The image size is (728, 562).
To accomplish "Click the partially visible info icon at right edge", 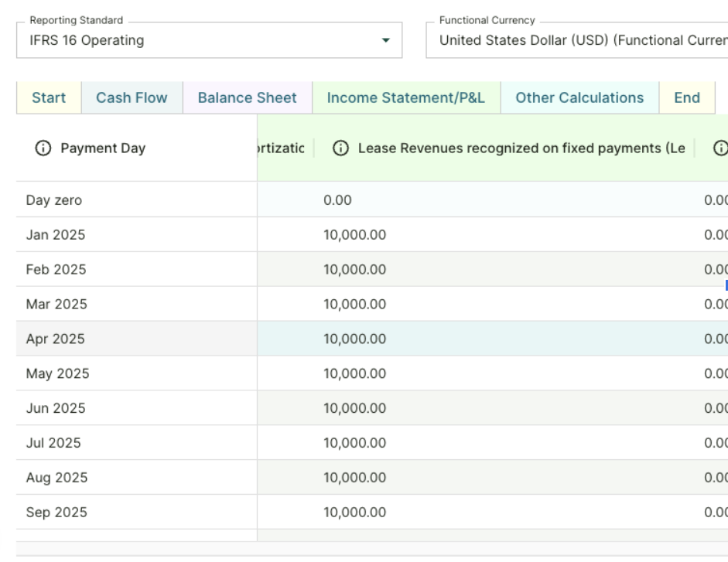I will click(x=722, y=148).
